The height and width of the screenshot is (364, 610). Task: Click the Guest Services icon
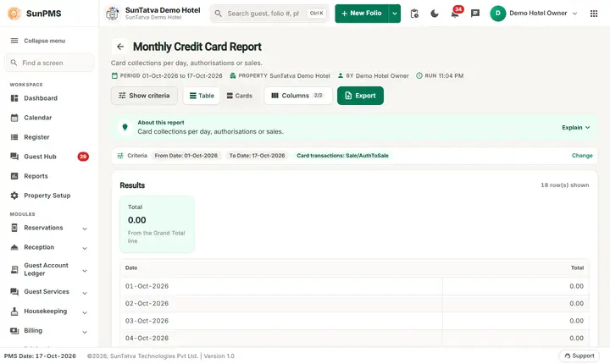tap(14, 292)
